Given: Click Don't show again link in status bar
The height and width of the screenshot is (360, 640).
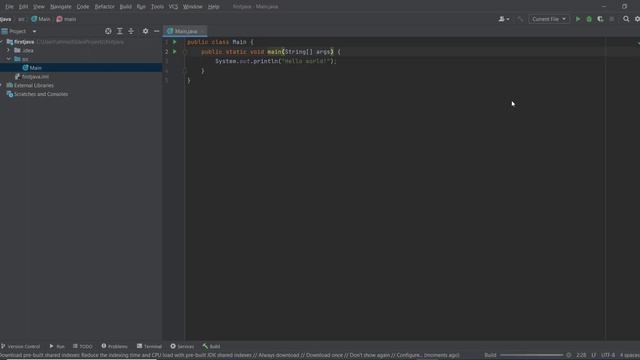Looking at the screenshot, I should [x=370, y=355].
